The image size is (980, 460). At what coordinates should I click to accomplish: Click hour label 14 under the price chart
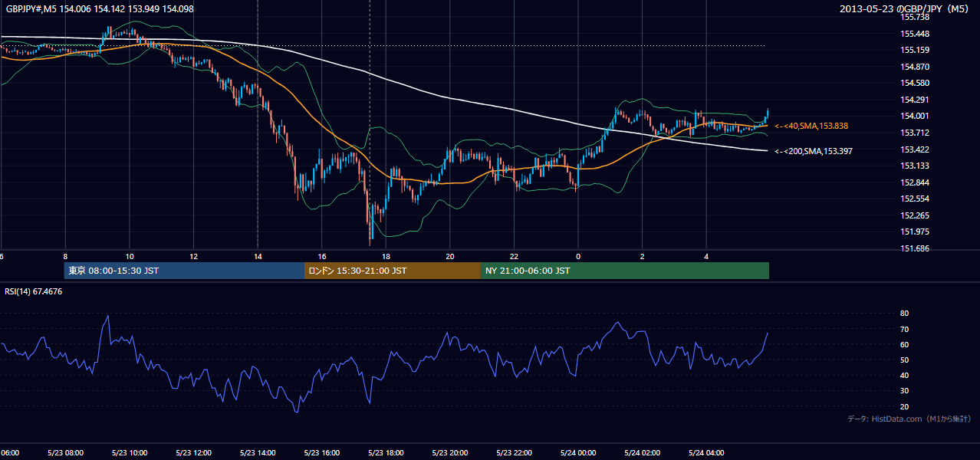pos(258,256)
